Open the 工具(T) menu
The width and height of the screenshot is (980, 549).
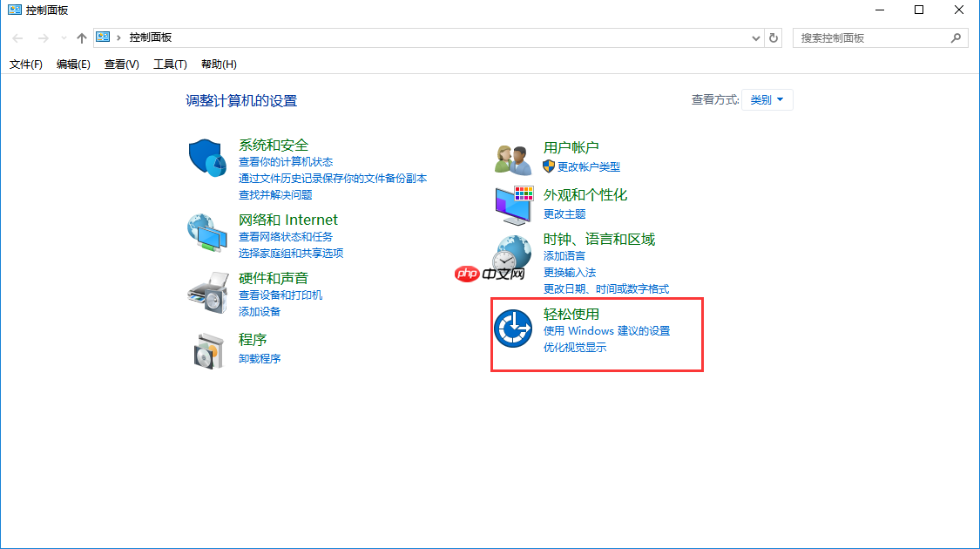click(169, 64)
